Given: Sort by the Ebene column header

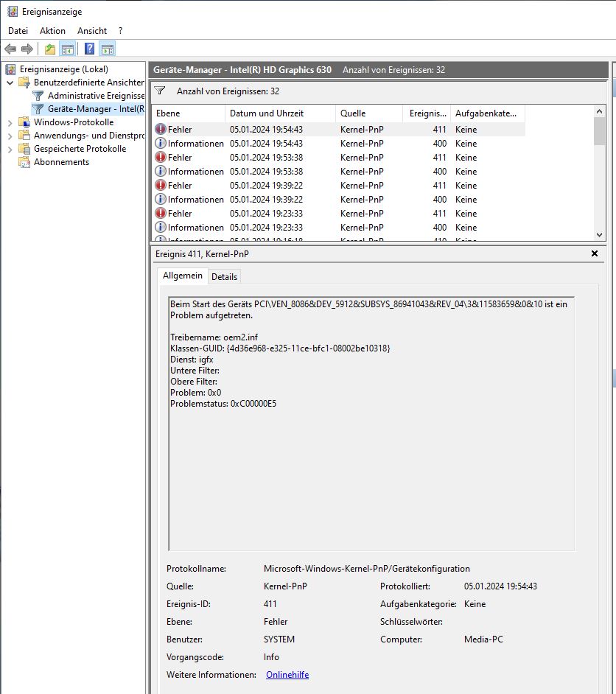Looking at the screenshot, I should [x=188, y=113].
